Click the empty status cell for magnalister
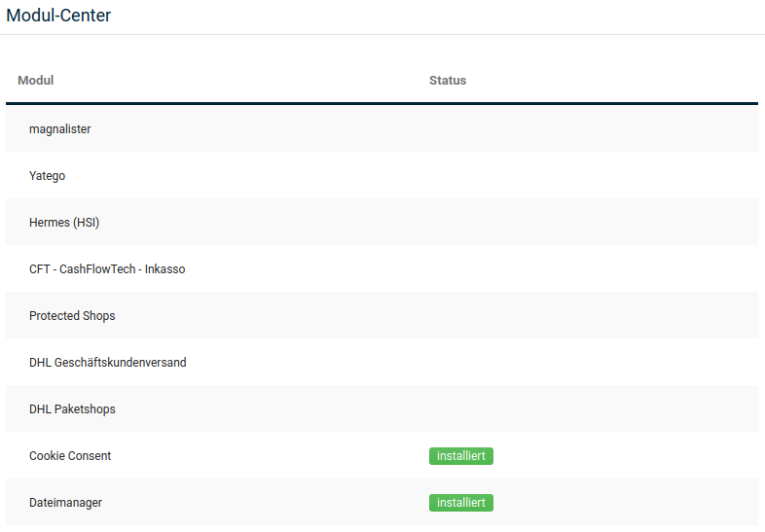 click(x=584, y=129)
